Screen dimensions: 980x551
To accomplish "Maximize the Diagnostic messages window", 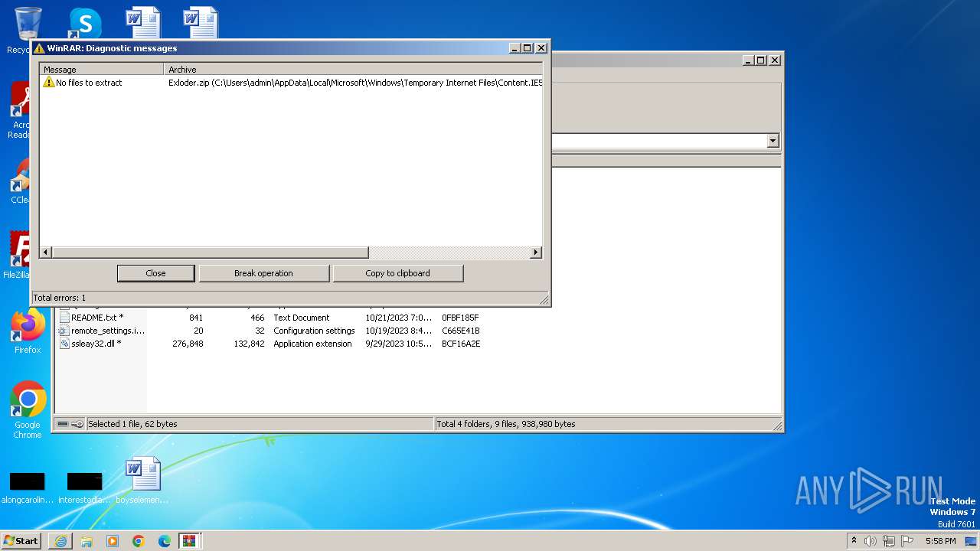I will click(528, 48).
